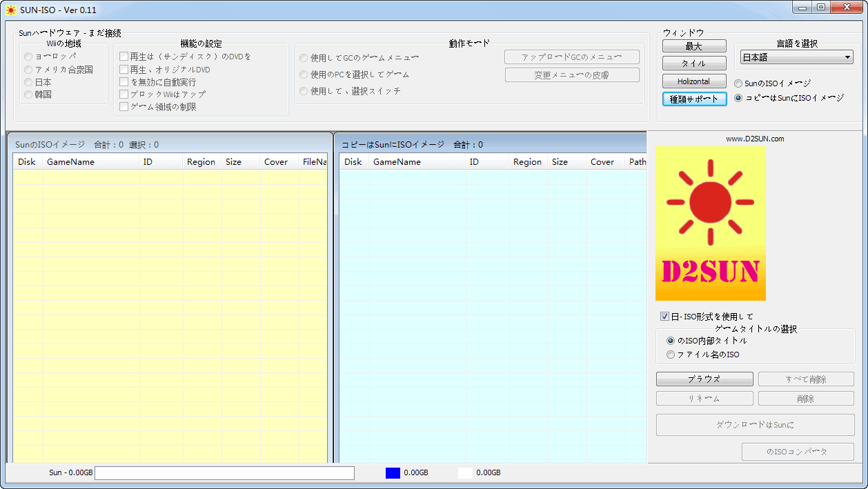Click Region header in the コピーはSunにISOイメージ list
The height and width of the screenshot is (489, 868).
point(529,162)
